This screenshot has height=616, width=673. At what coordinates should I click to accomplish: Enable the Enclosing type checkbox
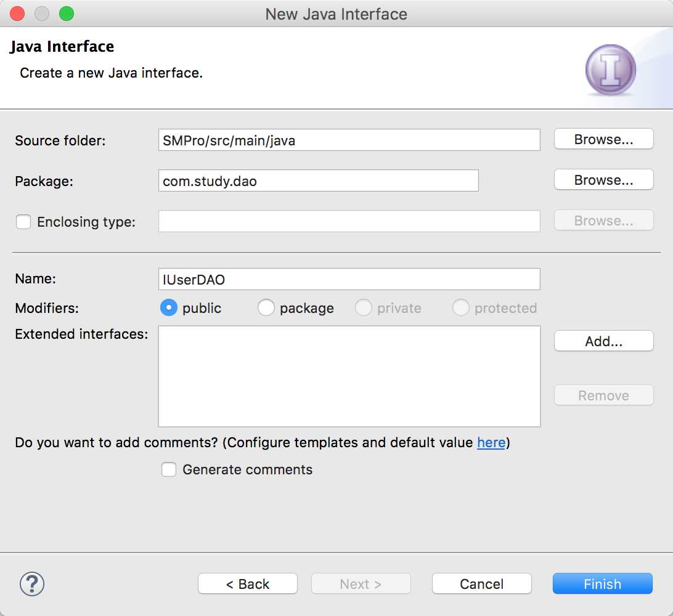23,222
